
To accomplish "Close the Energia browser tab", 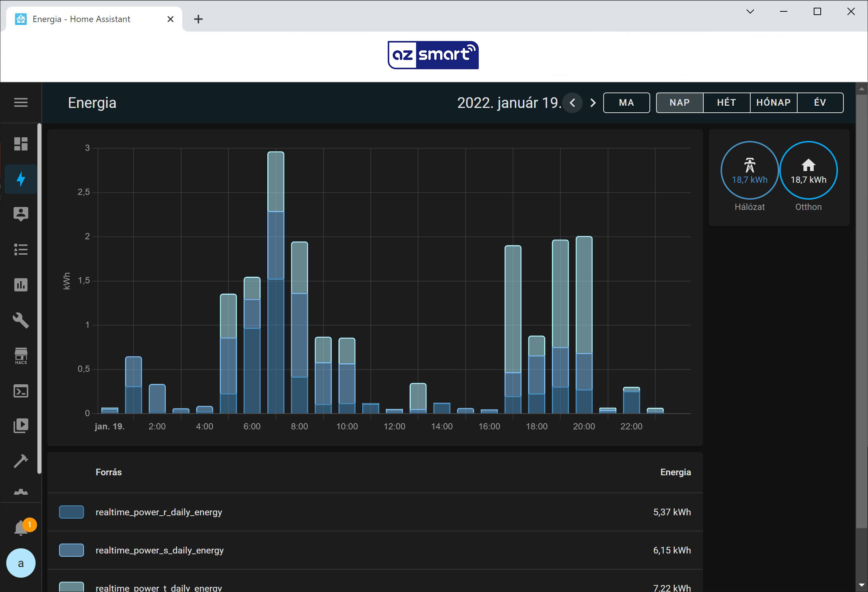I will (x=170, y=19).
